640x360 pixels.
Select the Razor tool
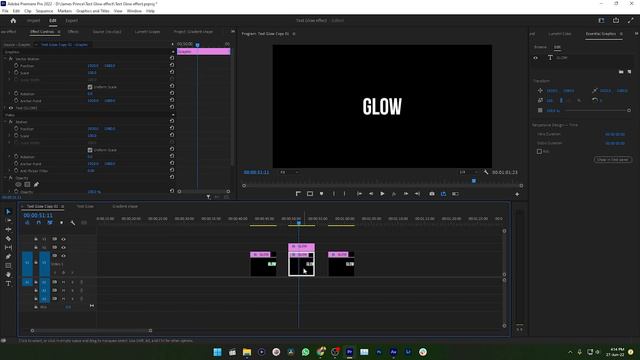pos(8,238)
